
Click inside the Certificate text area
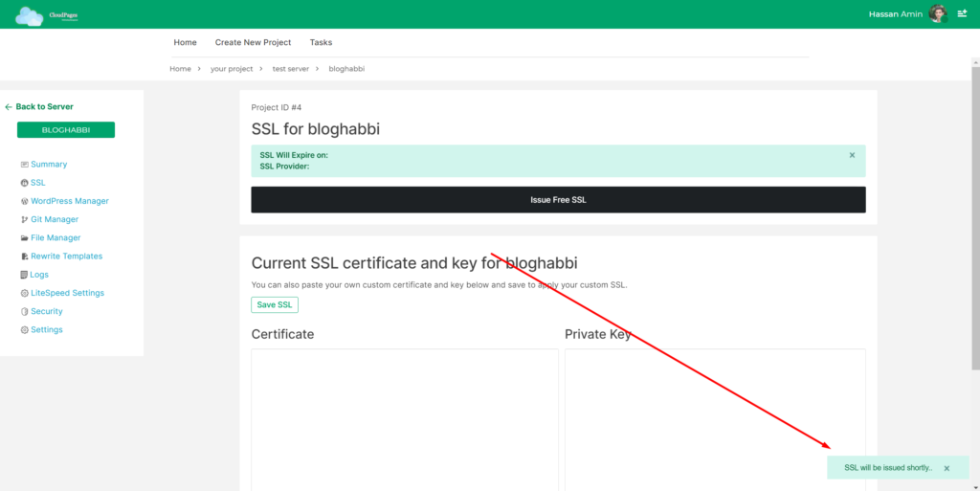coord(405,420)
